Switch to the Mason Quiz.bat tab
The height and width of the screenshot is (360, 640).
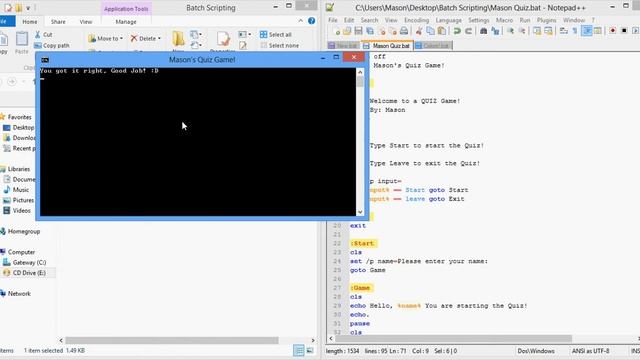pos(388,46)
